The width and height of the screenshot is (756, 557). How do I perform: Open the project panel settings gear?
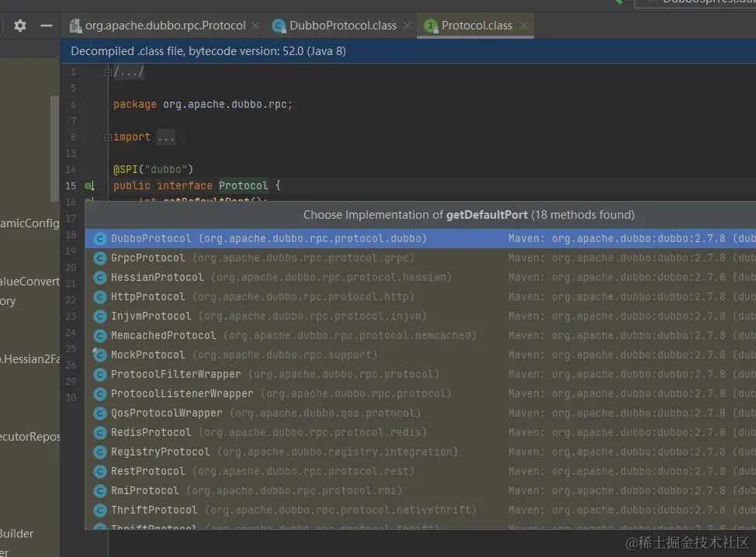point(19,26)
